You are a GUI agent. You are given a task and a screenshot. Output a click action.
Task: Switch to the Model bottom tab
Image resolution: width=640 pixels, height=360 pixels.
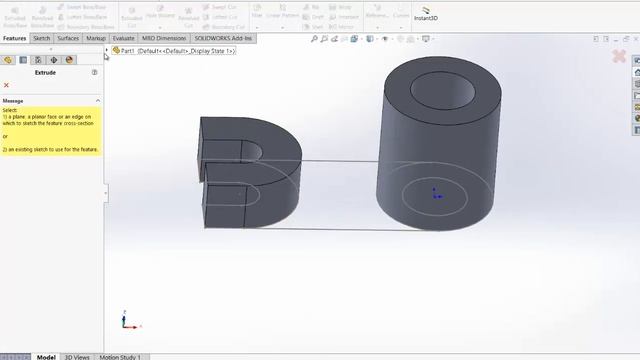coord(46,357)
